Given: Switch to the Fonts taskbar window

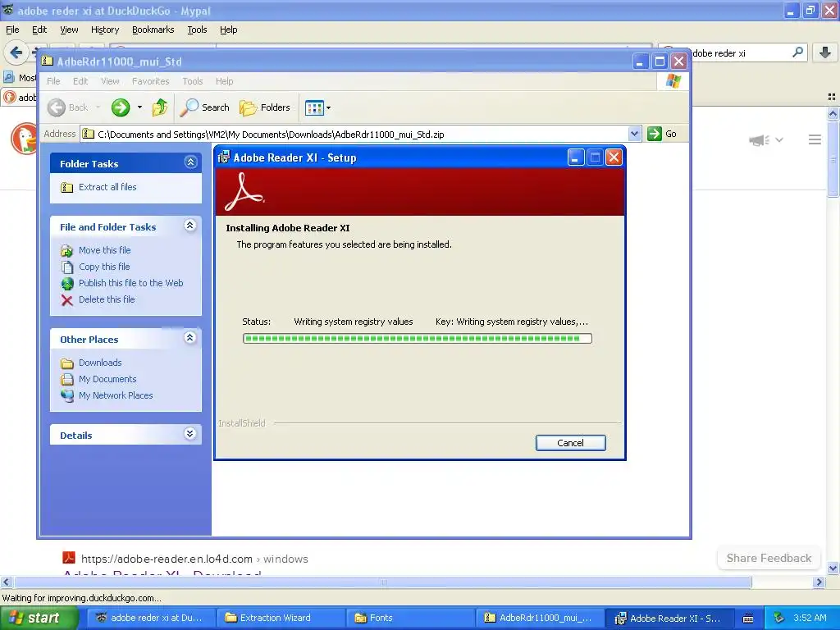Looking at the screenshot, I should (x=410, y=618).
